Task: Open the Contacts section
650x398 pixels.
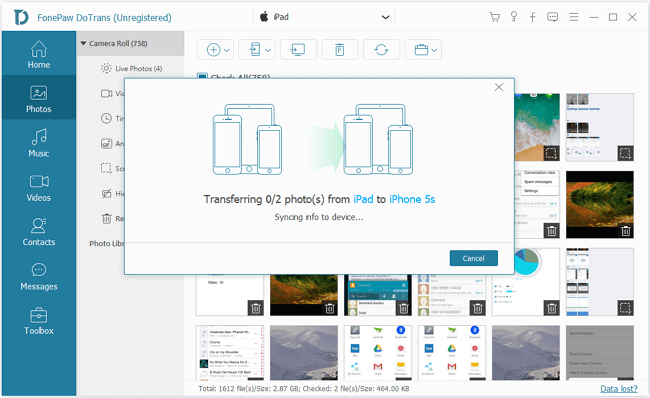Action: pyautogui.click(x=39, y=231)
